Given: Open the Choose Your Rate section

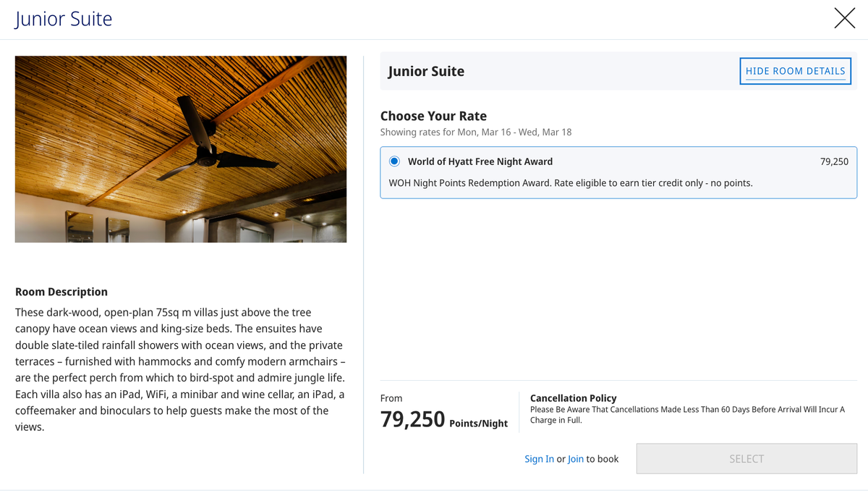Looking at the screenshot, I should tap(433, 116).
